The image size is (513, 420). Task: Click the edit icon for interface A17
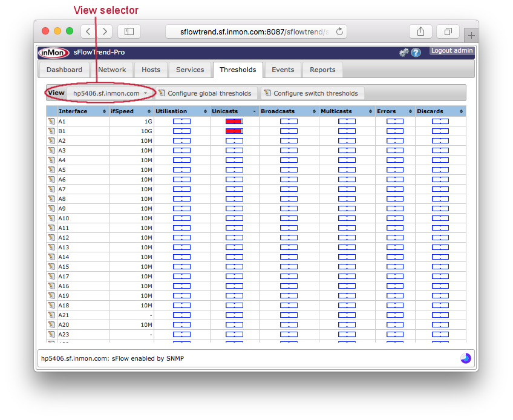tap(51, 277)
